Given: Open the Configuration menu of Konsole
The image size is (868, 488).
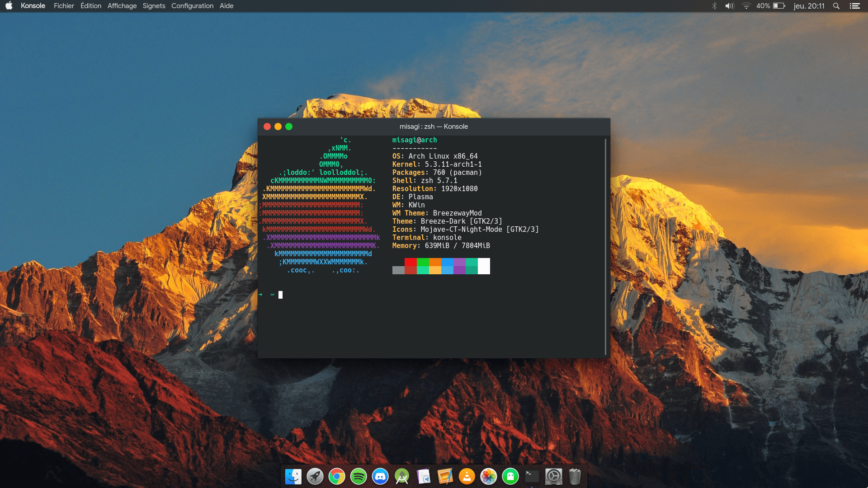Looking at the screenshot, I should coord(192,6).
